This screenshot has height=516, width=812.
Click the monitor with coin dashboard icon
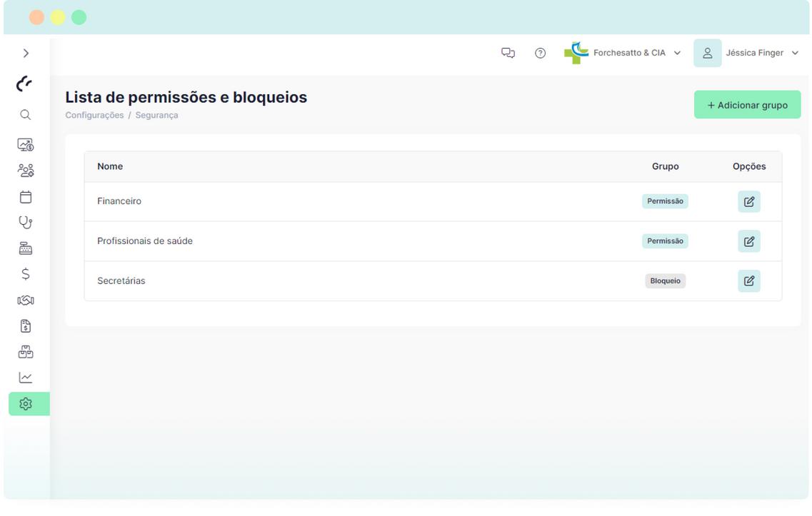[26, 144]
